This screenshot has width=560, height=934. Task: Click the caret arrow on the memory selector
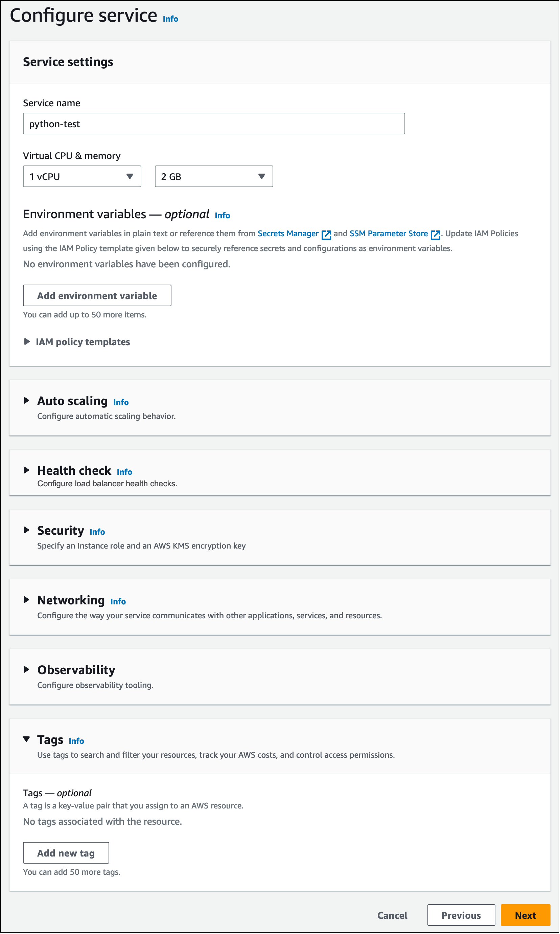262,176
